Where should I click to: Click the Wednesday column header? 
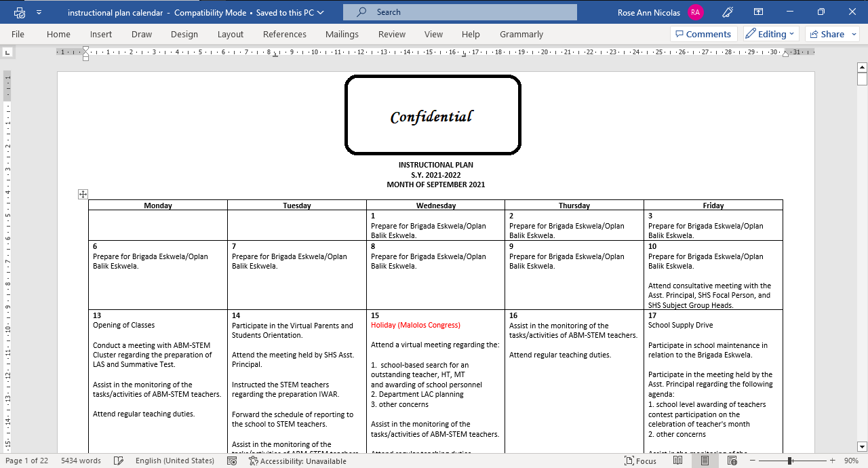(436, 206)
